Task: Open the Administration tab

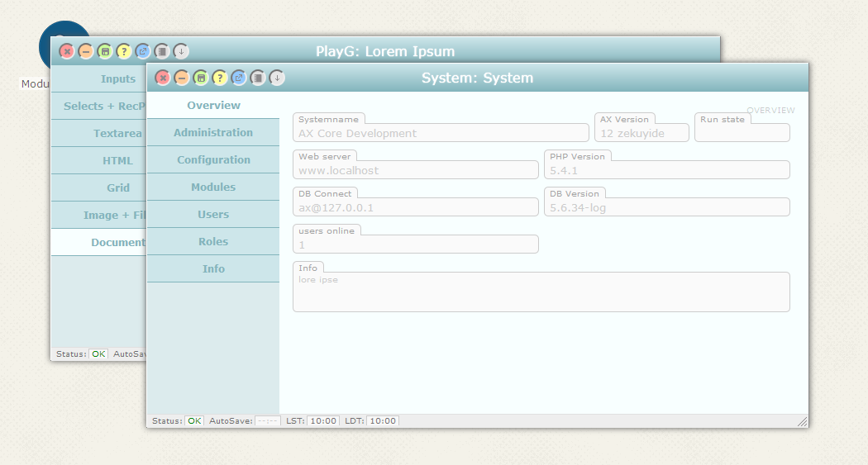Action: pos(213,132)
